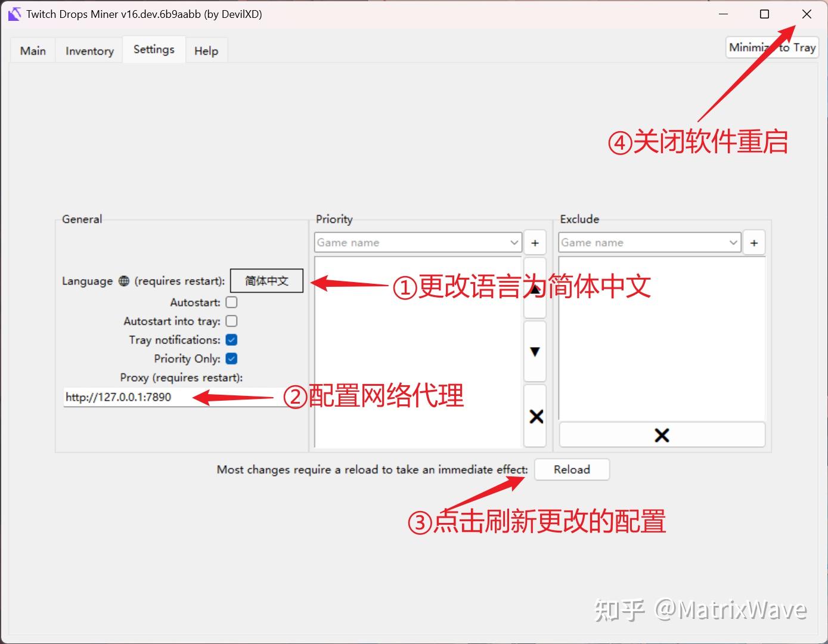The width and height of the screenshot is (828, 644).
Task: Add game to Priority list with plus
Action: tap(535, 243)
